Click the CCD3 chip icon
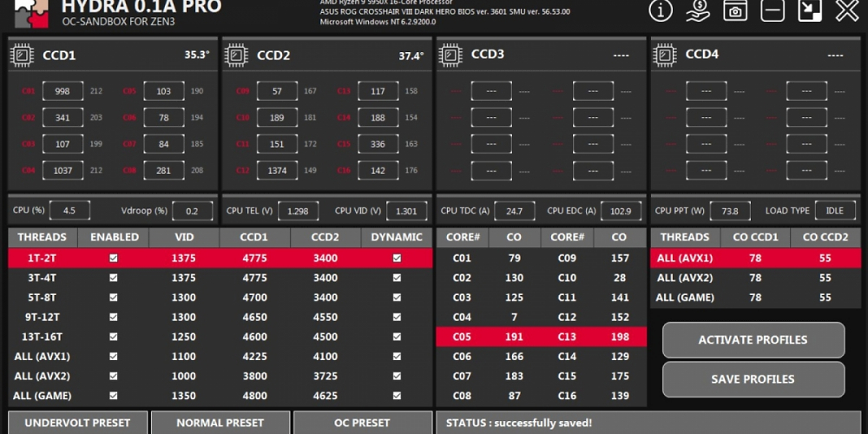 (x=450, y=55)
